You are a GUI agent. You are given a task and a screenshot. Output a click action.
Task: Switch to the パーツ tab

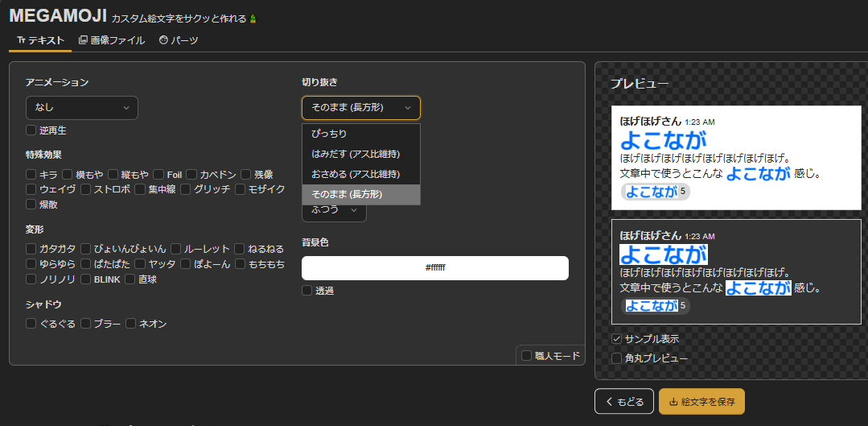(x=179, y=40)
